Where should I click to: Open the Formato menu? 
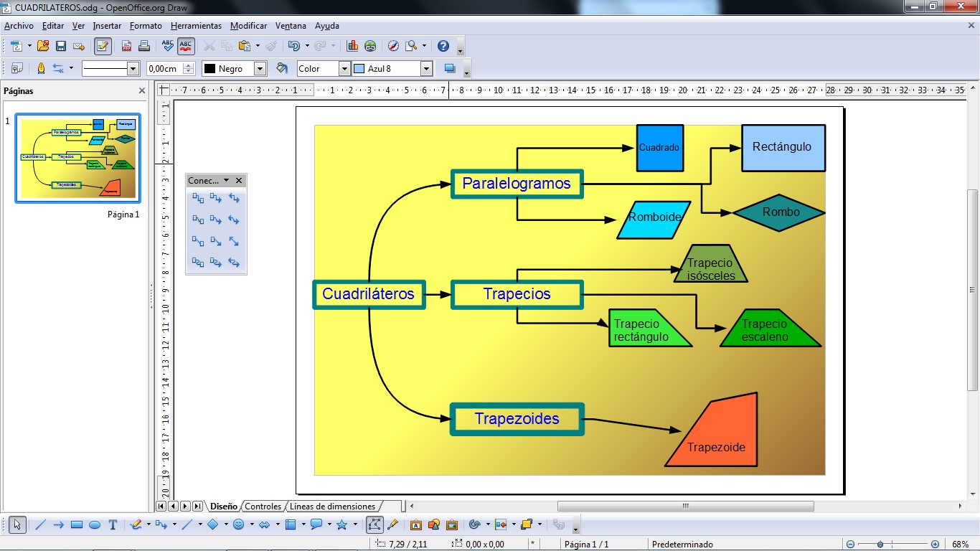[146, 26]
